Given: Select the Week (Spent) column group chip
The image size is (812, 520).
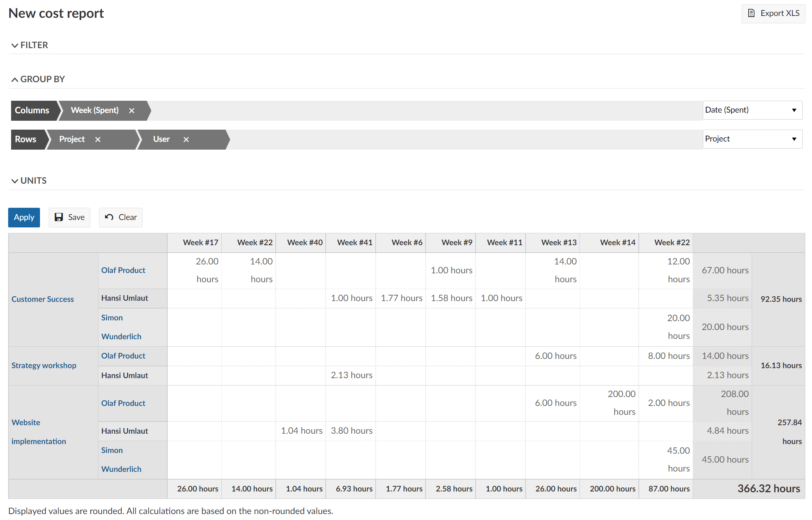Looking at the screenshot, I should tap(95, 110).
